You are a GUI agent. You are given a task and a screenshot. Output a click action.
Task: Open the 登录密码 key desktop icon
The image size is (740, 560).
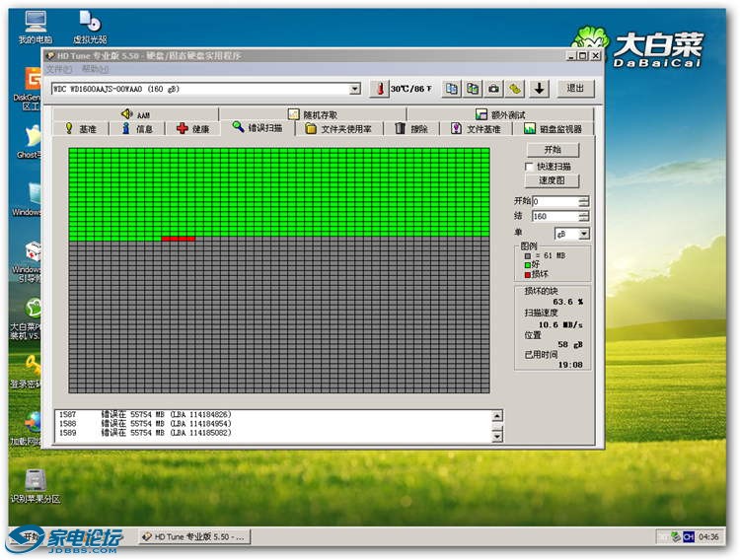coord(27,372)
